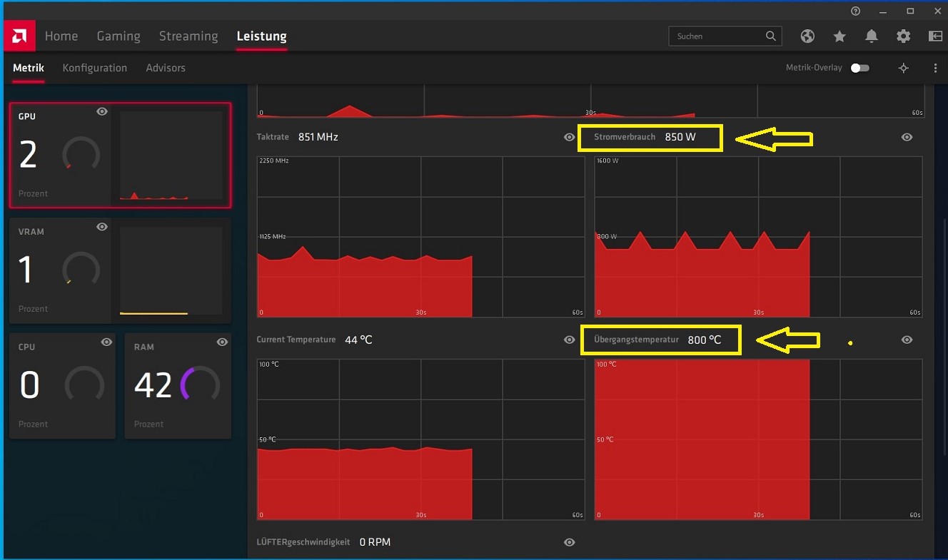Open the notifications bell
Viewport: 948px width, 560px height.
(871, 36)
